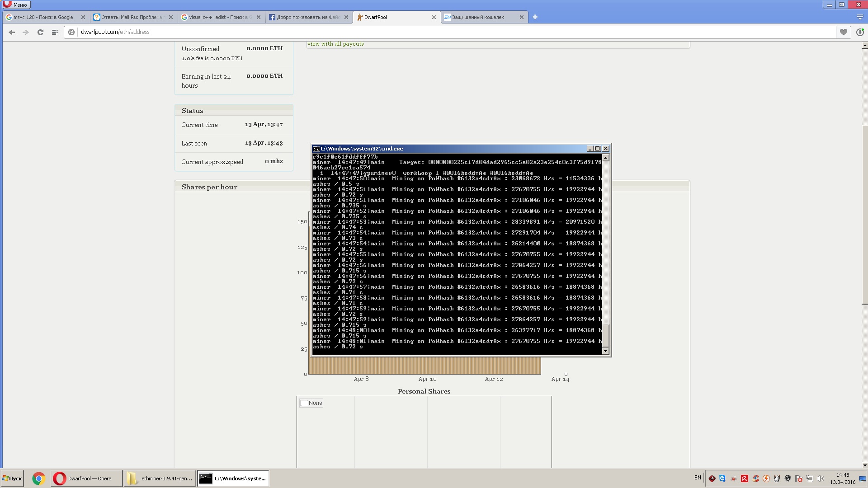This screenshot has width=868, height=488.
Task: Open ethminer-0.9.41 folder taskbar button
Action: point(160,479)
